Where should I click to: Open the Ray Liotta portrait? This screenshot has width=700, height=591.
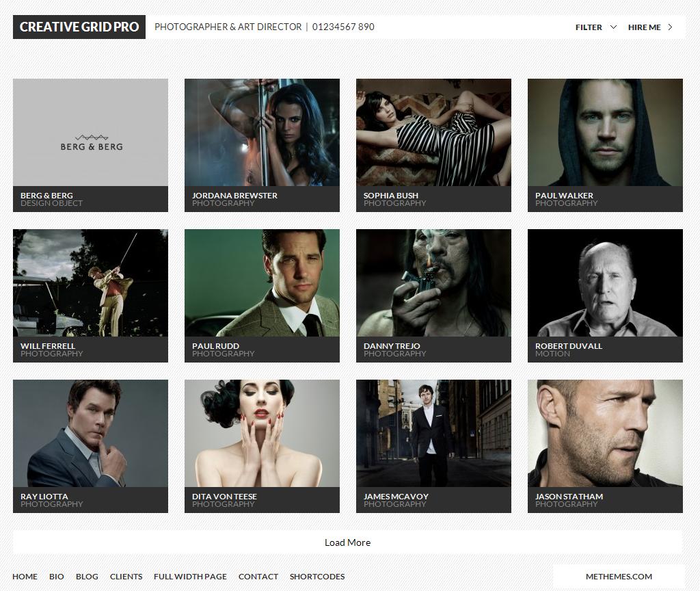point(91,433)
